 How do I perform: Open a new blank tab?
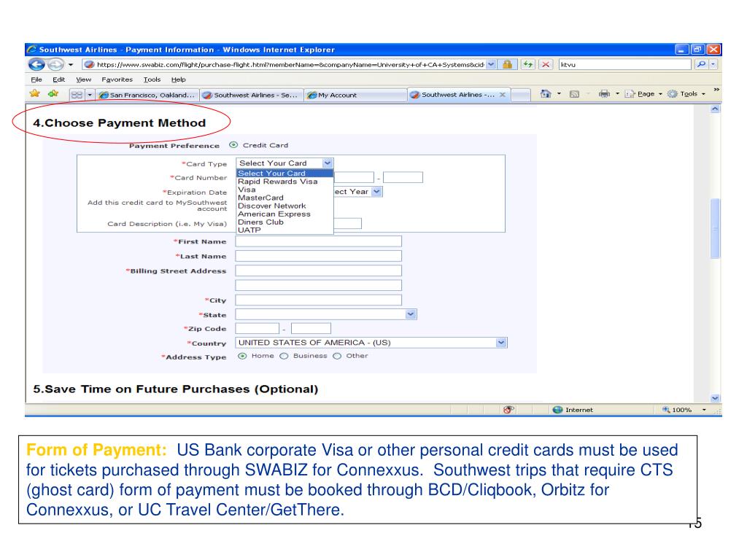pos(521,95)
